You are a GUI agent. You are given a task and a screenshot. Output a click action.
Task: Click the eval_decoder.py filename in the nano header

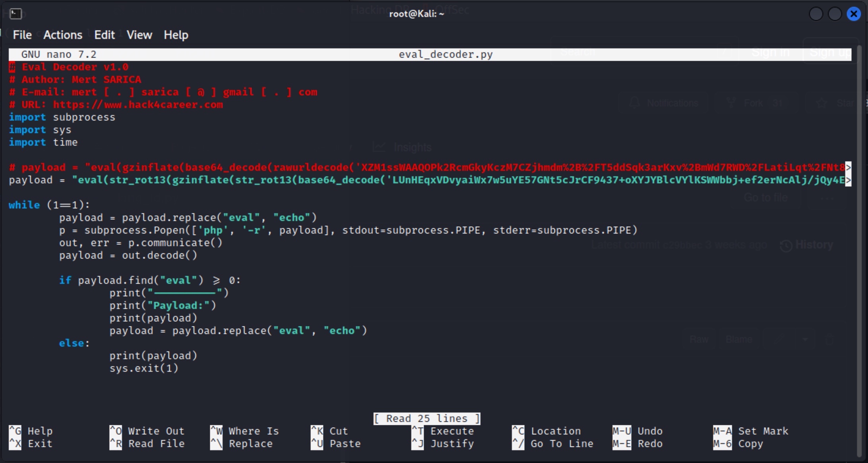(446, 54)
